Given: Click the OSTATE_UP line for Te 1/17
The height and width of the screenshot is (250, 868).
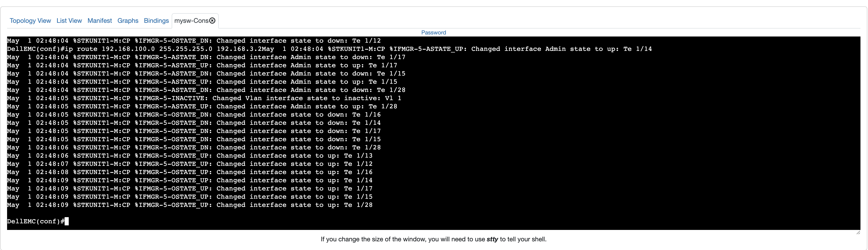Looking at the screenshot, I should coord(190,189).
